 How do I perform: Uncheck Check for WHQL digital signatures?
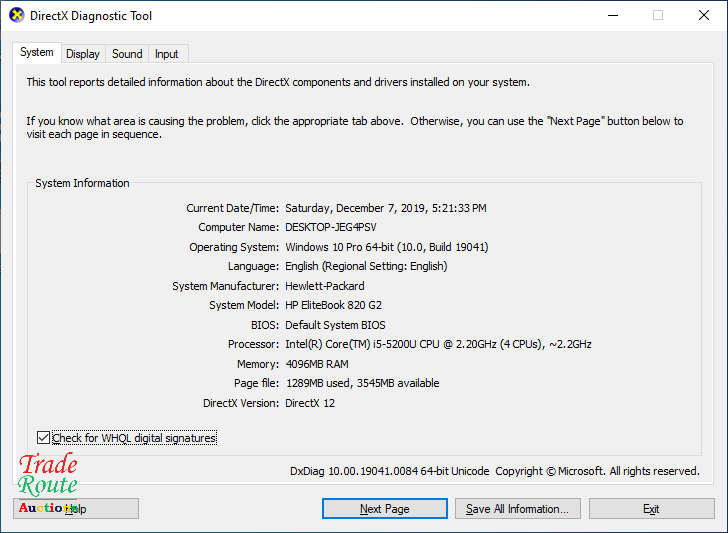point(43,438)
